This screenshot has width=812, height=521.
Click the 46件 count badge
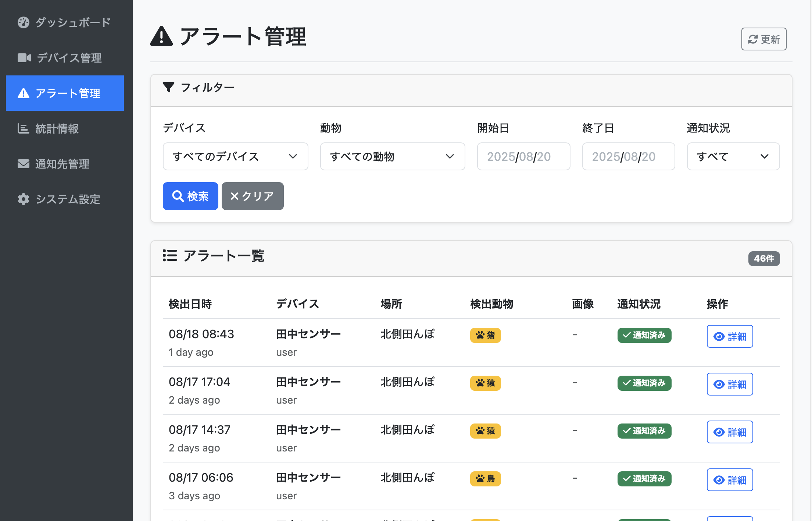(764, 259)
